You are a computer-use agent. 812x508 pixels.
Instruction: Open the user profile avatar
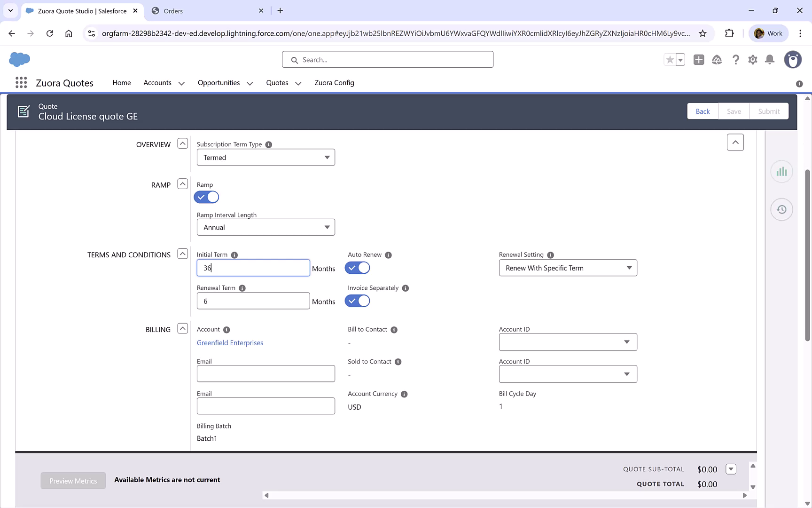(793, 60)
